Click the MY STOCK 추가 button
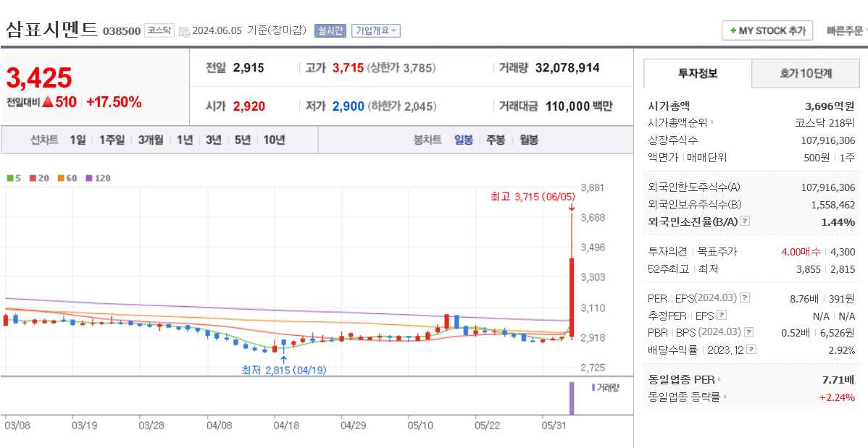This screenshot has width=868, height=448. click(767, 31)
